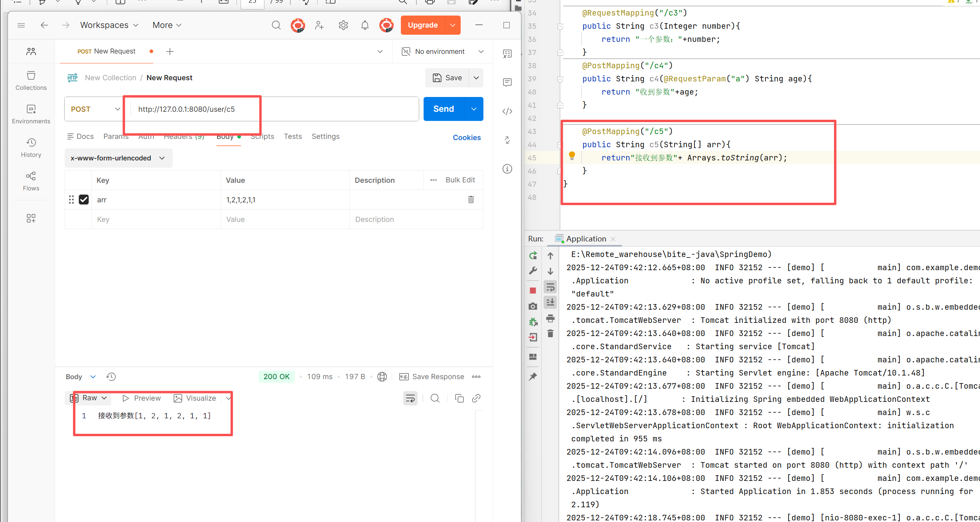Screen dimensions: 980x522
Task: Switch to the Settings request tab
Action: (x=325, y=136)
